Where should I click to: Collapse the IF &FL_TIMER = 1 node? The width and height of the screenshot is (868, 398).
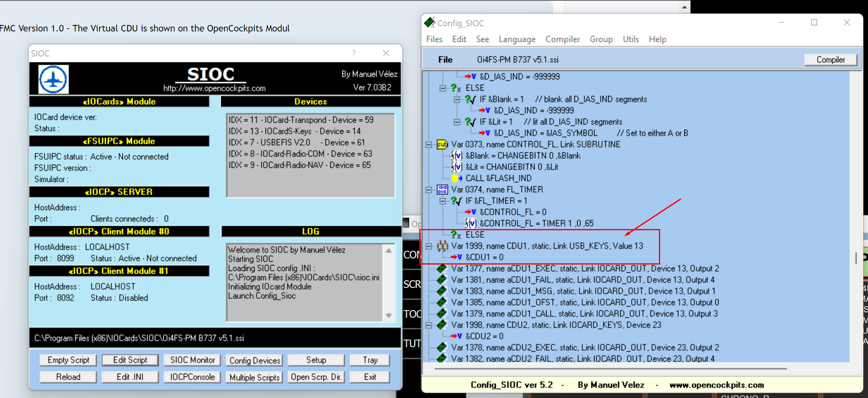tap(443, 201)
